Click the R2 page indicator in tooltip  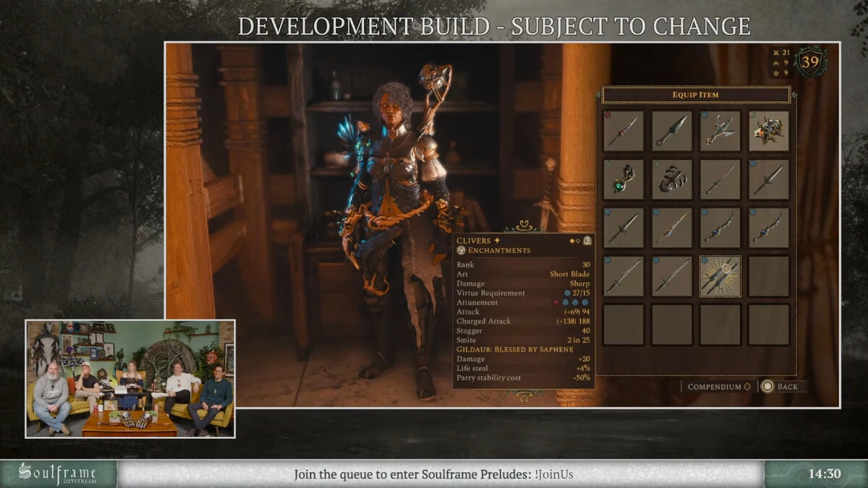pyautogui.click(x=588, y=241)
